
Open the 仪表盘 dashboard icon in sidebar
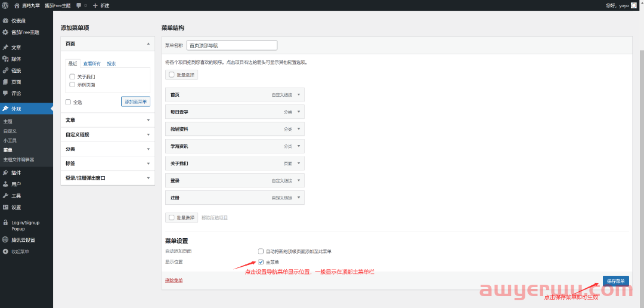click(5, 20)
